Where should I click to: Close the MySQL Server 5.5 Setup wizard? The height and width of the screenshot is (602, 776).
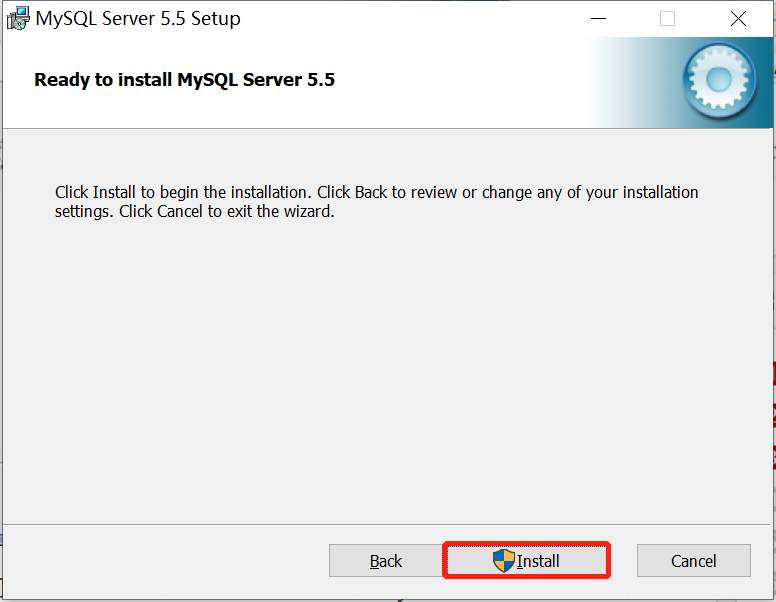pos(738,18)
